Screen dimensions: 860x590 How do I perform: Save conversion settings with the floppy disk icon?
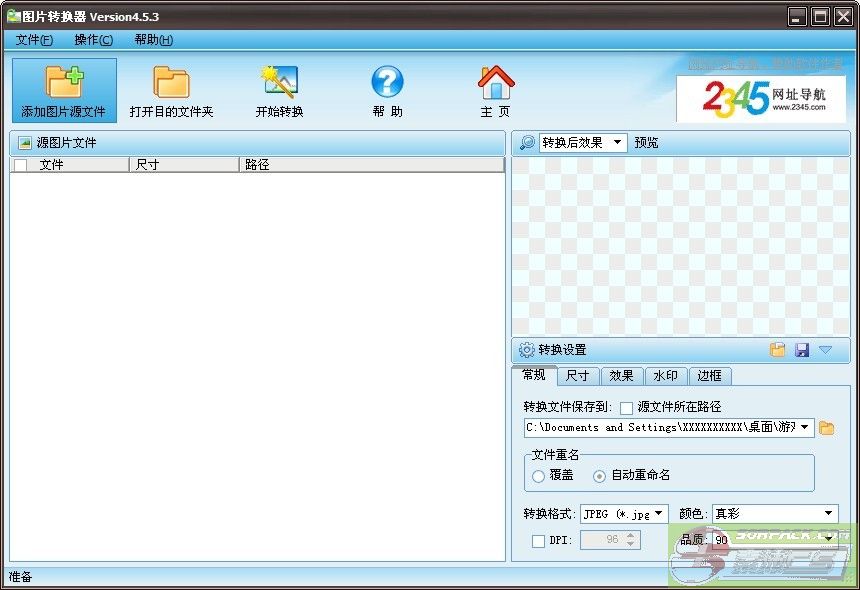point(801,350)
